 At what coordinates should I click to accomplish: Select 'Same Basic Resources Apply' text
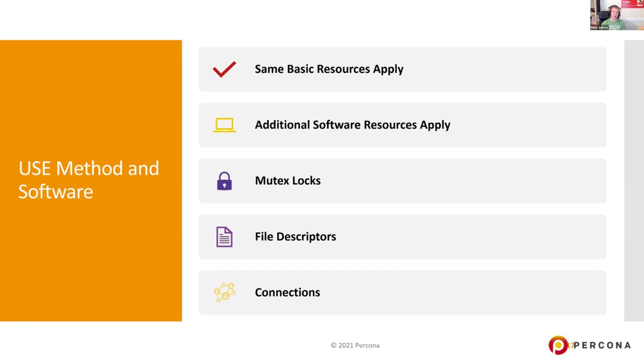(329, 69)
